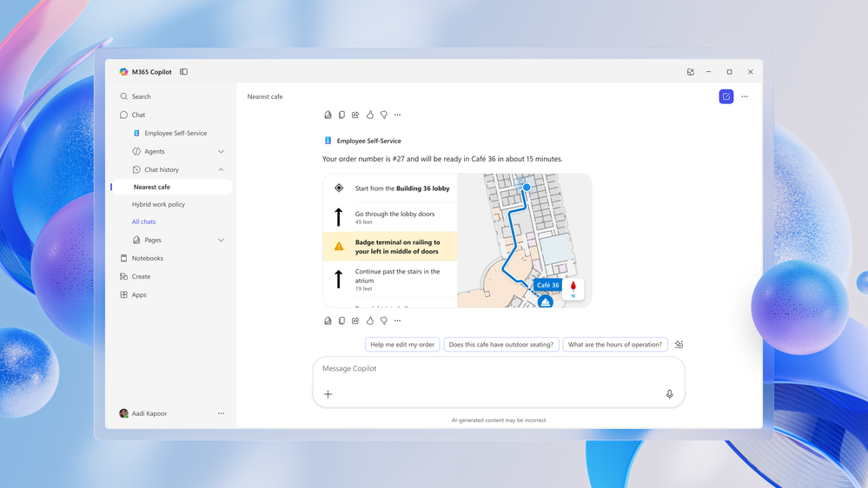Click the Pages label in sidebar
The width and height of the screenshot is (868, 488).
pyautogui.click(x=153, y=240)
